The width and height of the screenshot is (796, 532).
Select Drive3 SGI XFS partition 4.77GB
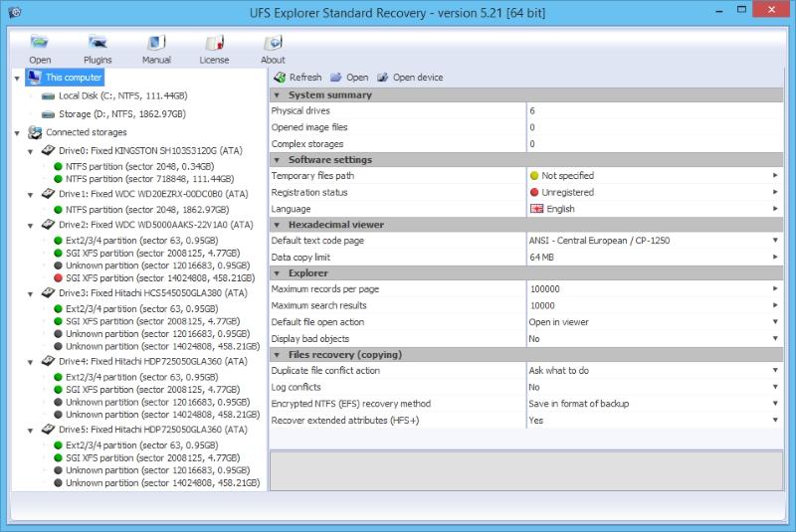click(153, 321)
